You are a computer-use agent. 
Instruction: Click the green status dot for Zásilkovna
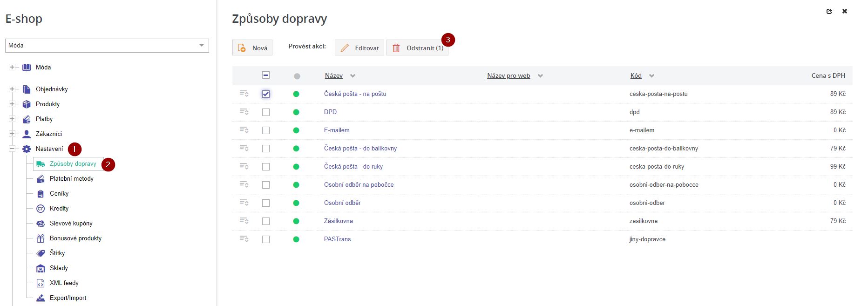(296, 221)
